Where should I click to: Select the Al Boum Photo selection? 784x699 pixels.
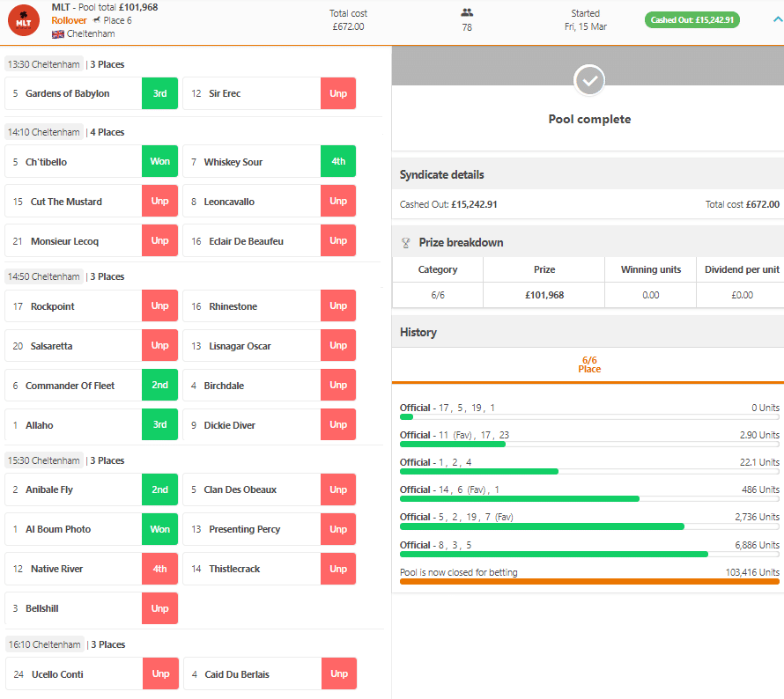73,529
